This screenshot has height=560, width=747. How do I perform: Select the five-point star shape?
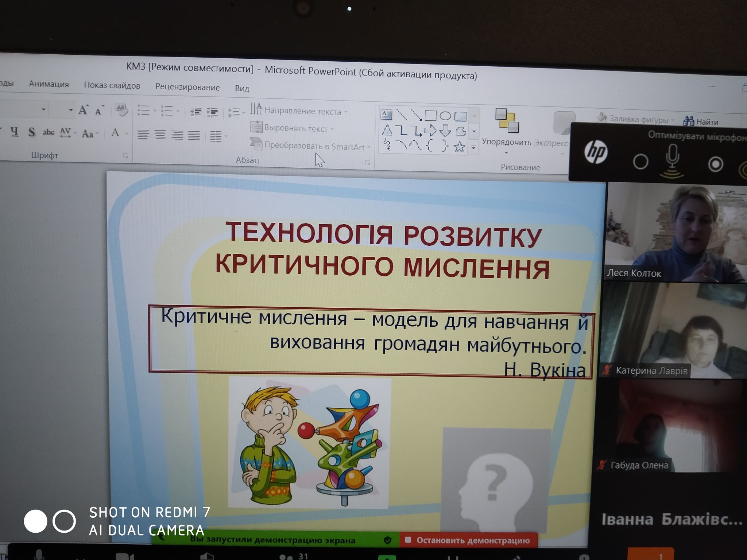459,147
